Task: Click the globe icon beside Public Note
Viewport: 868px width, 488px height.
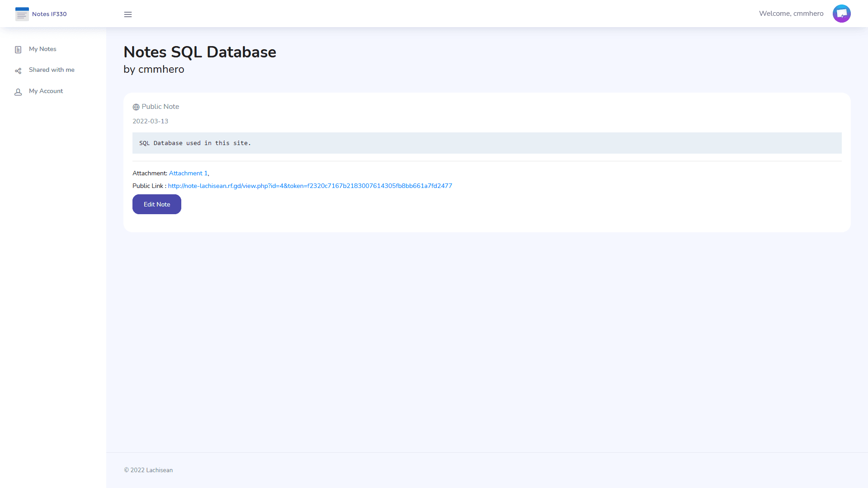Action: [x=136, y=107]
